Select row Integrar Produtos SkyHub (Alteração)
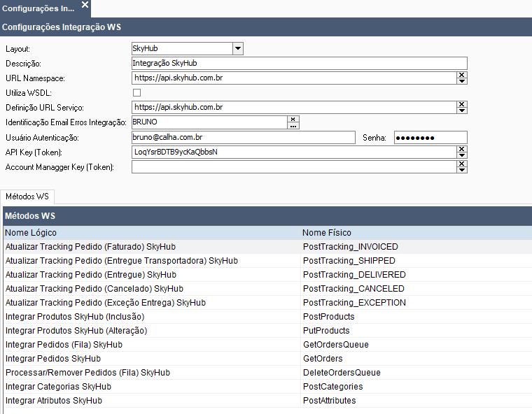The width and height of the screenshot is (532, 414). 267,331
